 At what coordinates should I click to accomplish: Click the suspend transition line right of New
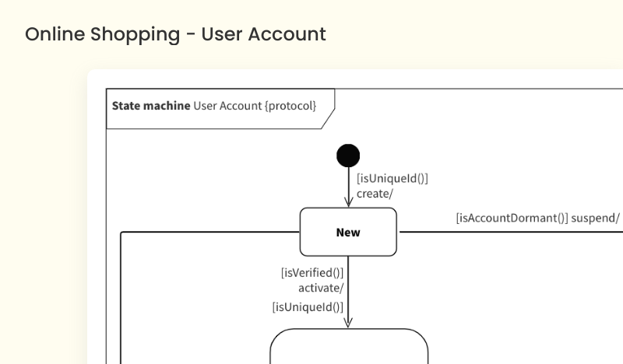tap(506, 232)
